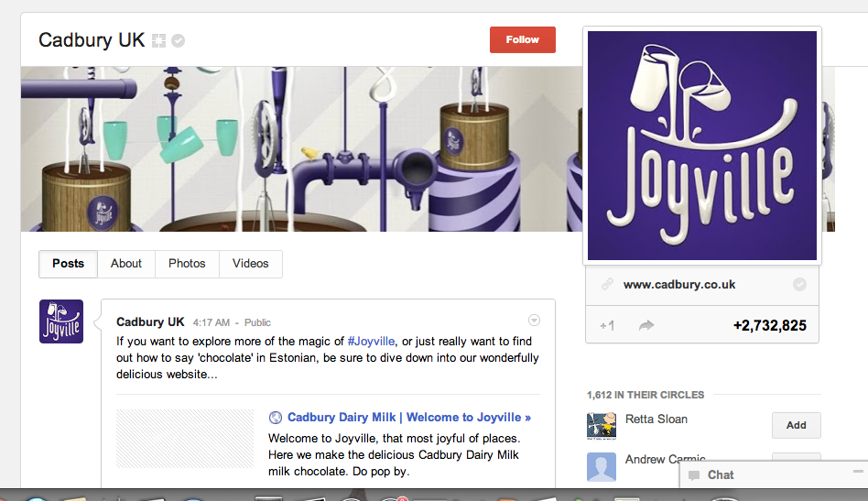Click the #Joyville hashtag link
Viewport: 868px width, 501px height.
(x=371, y=341)
